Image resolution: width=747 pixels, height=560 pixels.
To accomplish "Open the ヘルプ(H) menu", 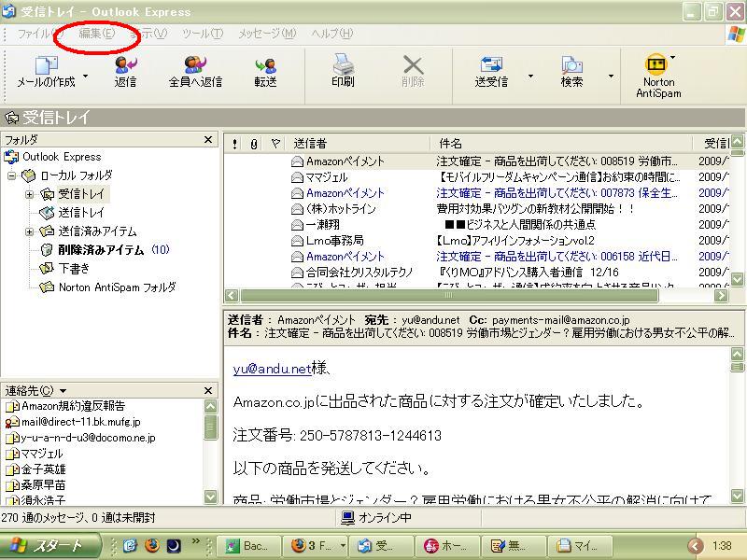I will tap(332, 34).
